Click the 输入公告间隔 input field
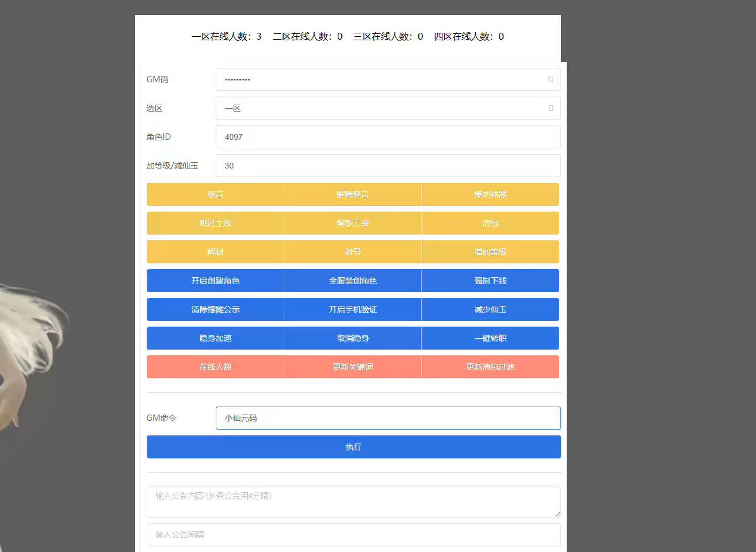756x552 pixels. point(353,535)
